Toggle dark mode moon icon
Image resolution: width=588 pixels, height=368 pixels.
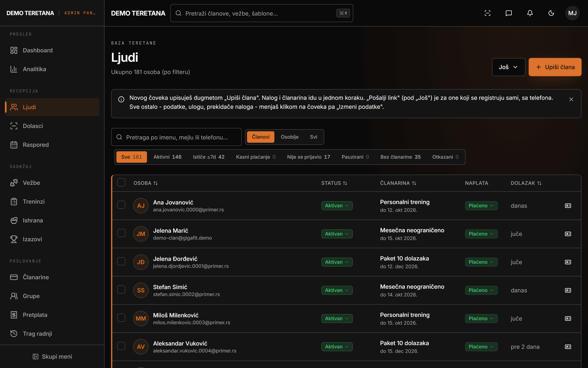point(551,13)
